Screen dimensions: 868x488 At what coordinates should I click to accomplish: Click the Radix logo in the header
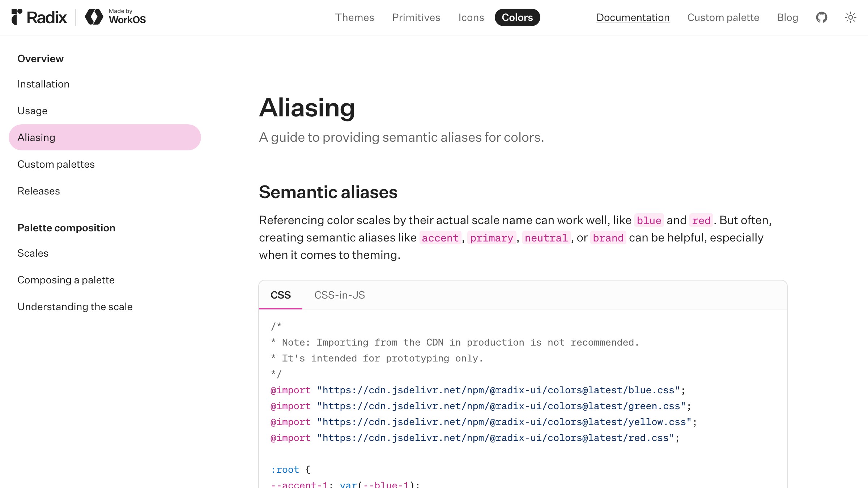click(40, 17)
